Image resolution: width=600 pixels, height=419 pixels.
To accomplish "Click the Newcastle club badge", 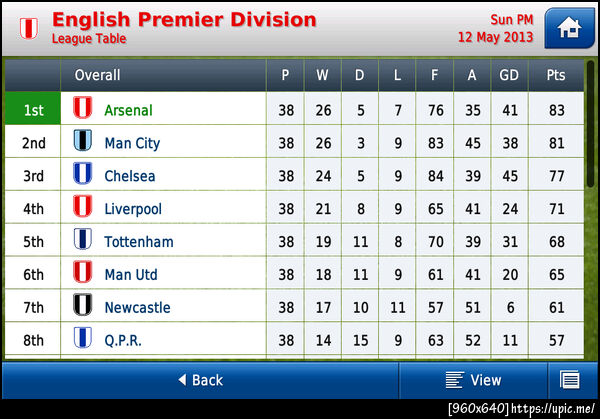I will click(82, 308).
